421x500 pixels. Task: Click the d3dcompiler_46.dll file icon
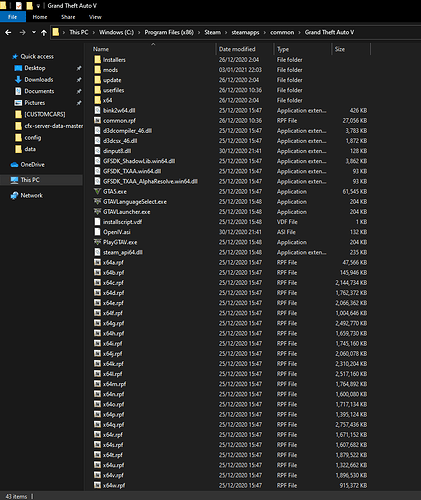[x=97, y=131]
